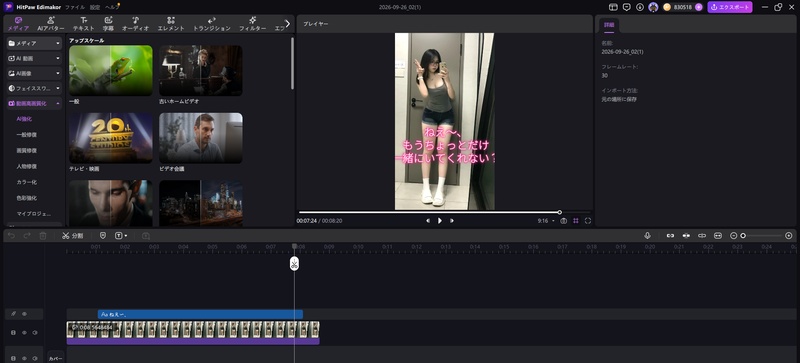Toggle visibility eye of text track
This screenshot has height=363, width=800.
24,314
